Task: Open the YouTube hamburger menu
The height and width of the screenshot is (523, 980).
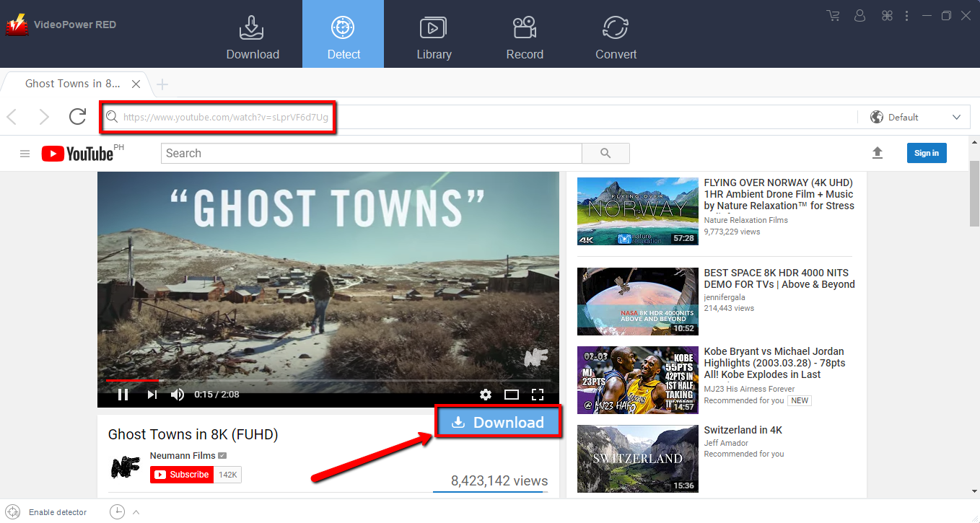Action: click(25, 154)
